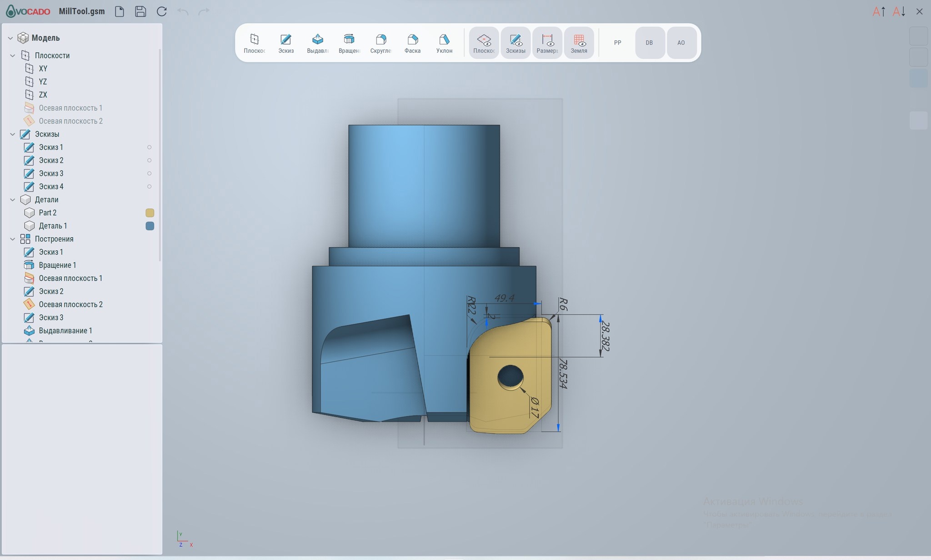This screenshot has height=560, width=931.
Task: Toggle the Земля ground grid
Action: point(579,43)
